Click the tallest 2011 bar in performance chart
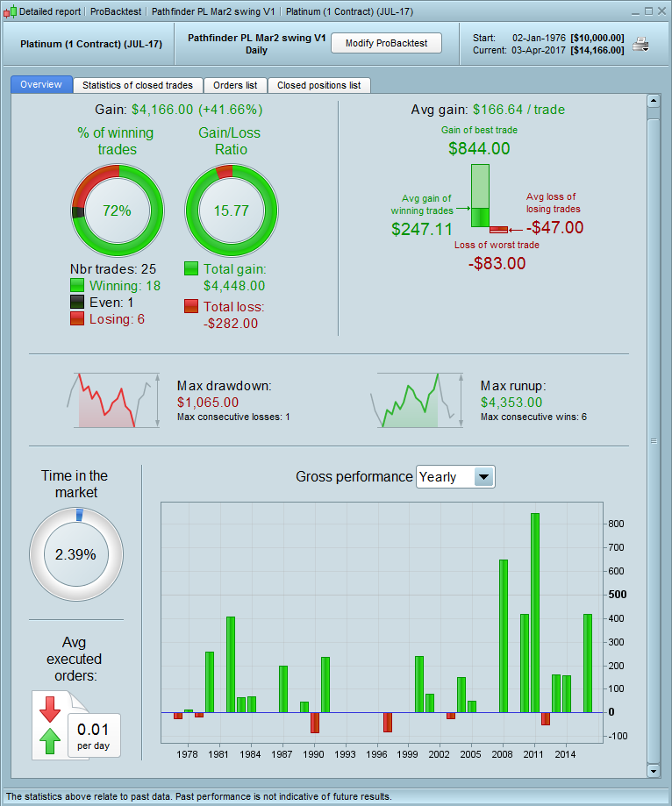Image resolution: width=672 pixels, height=806 pixels. click(x=535, y=613)
